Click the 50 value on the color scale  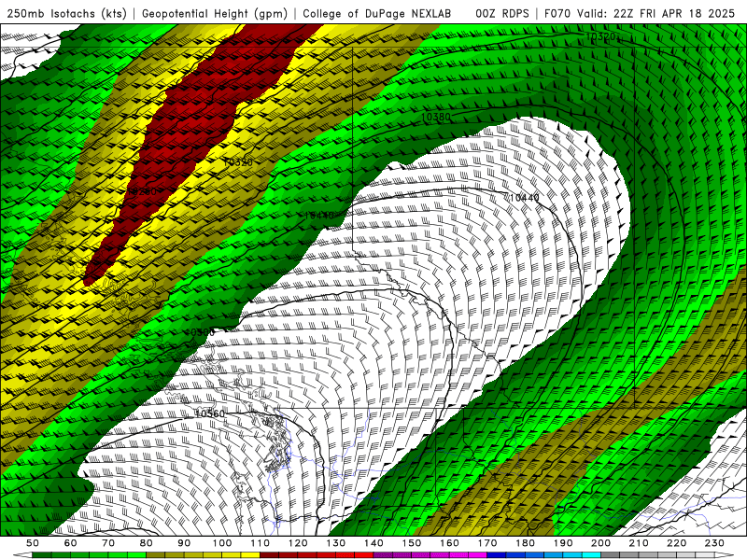(x=33, y=543)
